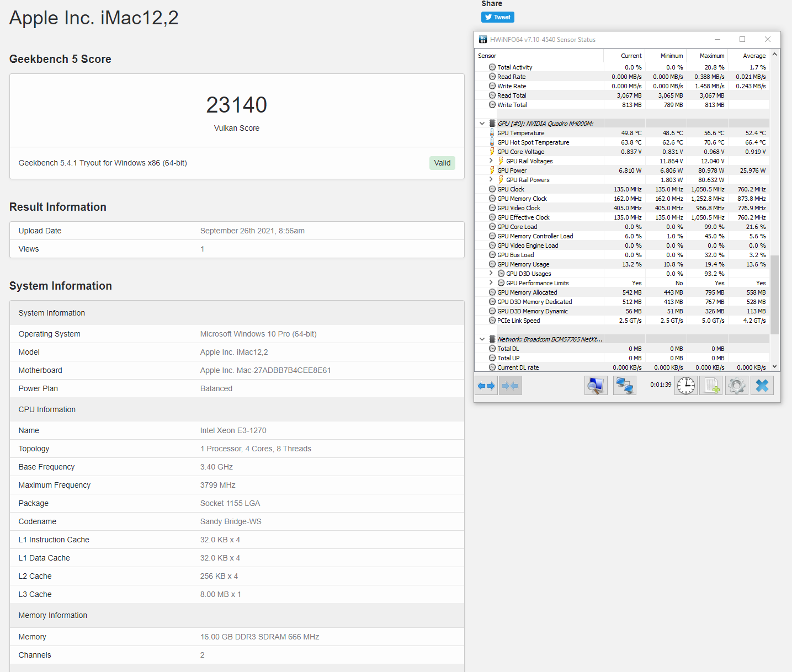Collapse the GPU NVIDIA Quadro M4000M sensor group

click(482, 124)
